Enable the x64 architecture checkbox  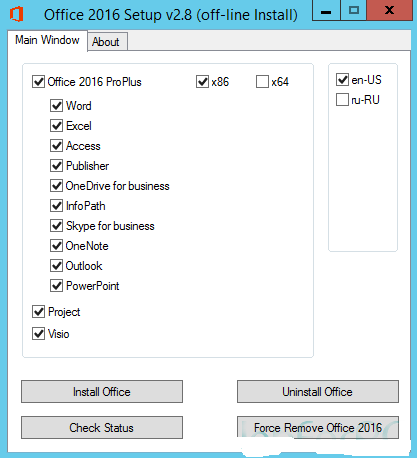click(x=262, y=82)
